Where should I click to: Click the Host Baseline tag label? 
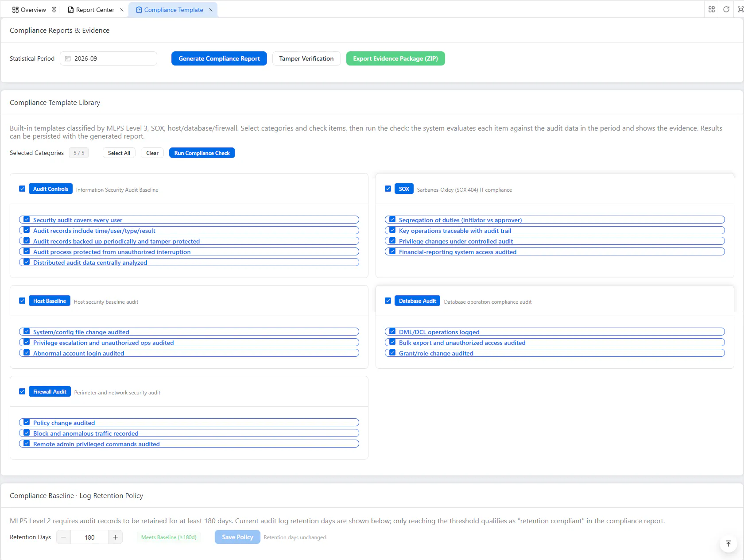pos(50,301)
